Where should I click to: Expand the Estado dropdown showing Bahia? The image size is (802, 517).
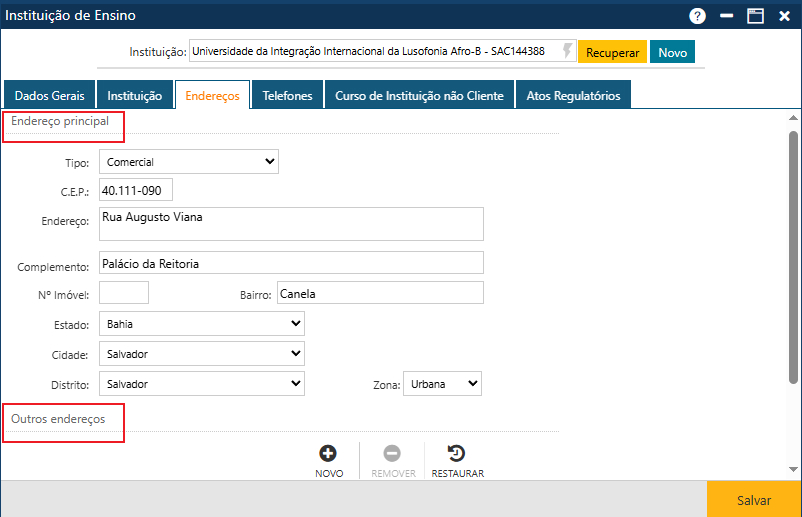202,324
